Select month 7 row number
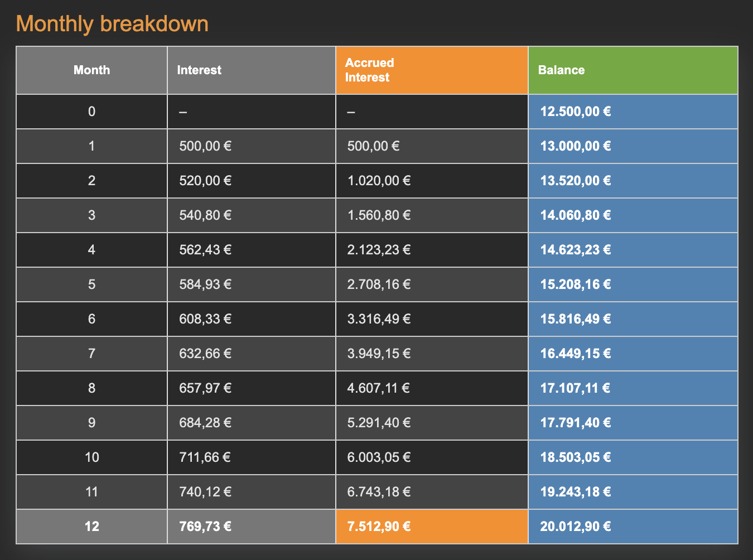This screenshot has height=560, width=753. [x=91, y=354]
